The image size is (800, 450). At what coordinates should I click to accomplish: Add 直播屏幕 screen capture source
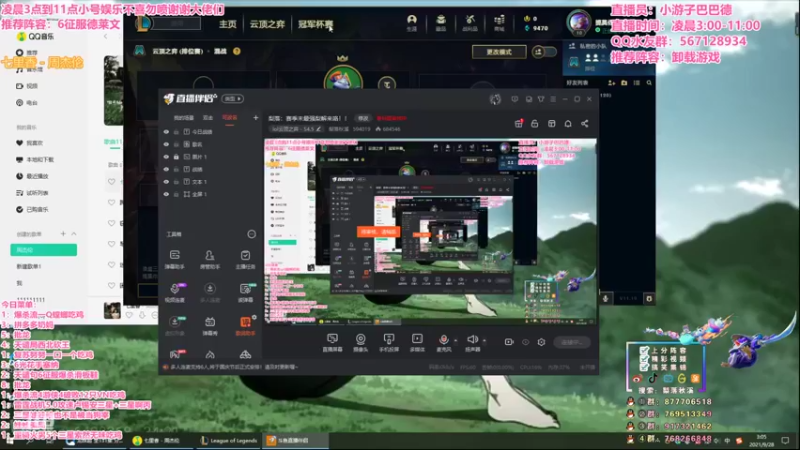(x=332, y=343)
